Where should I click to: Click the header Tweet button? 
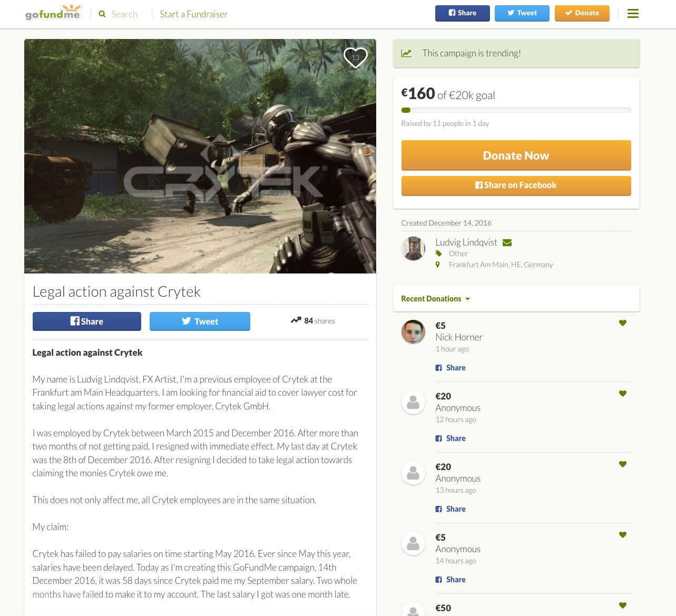[x=522, y=13]
